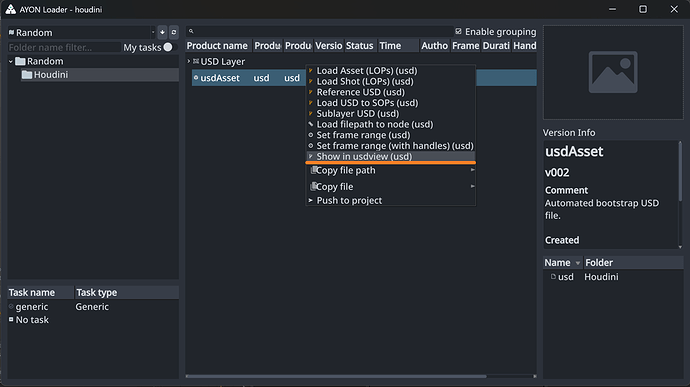Choose Set frame range (with handles) (usd)
Image resolution: width=690 pixels, height=387 pixels.
(390, 146)
